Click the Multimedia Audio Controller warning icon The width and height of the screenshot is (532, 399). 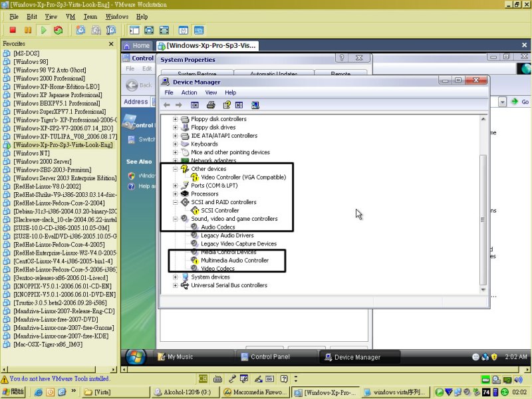(x=194, y=260)
